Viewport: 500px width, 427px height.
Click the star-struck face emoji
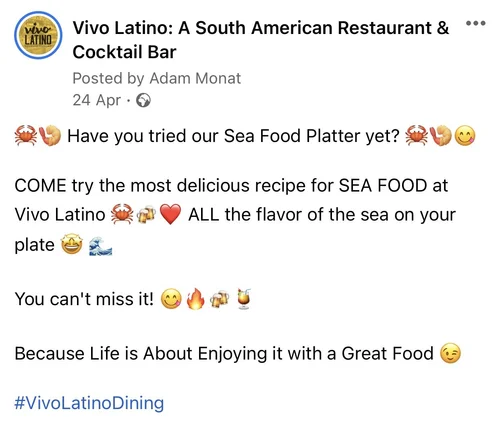(72, 245)
